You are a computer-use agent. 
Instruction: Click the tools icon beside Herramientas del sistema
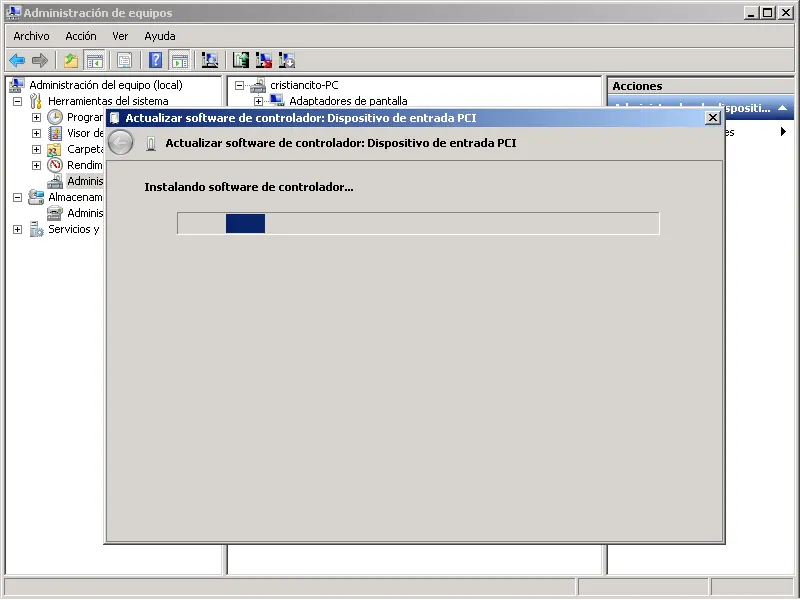36,101
